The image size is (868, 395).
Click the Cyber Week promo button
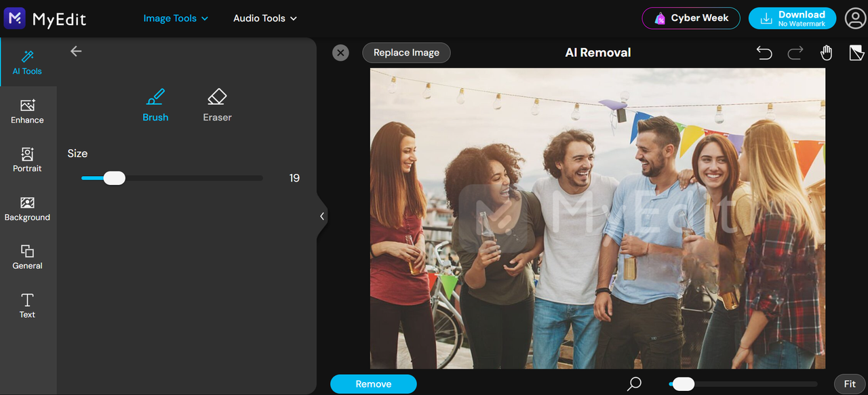point(691,18)
